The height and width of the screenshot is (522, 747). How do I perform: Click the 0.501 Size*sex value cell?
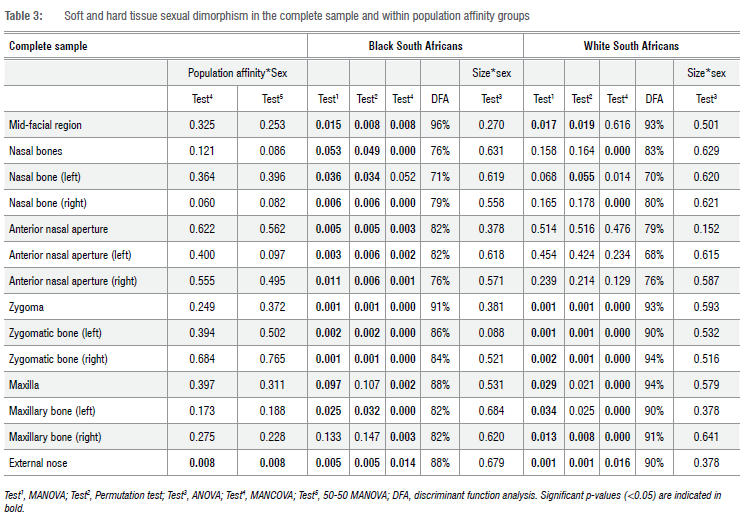pos(707,125)
